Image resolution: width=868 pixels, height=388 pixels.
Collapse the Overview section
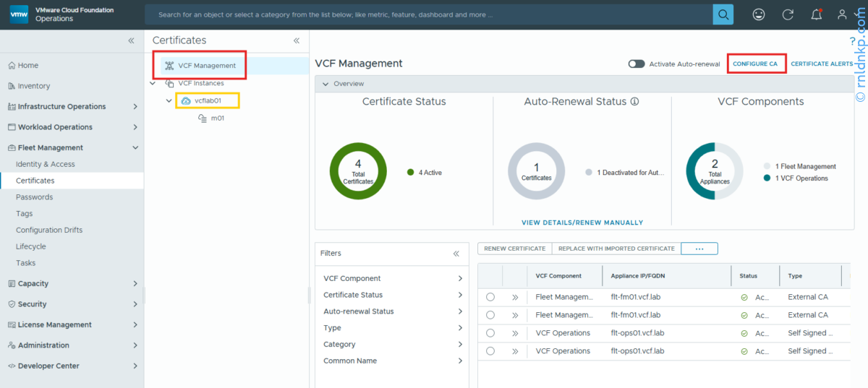[325, 85]
